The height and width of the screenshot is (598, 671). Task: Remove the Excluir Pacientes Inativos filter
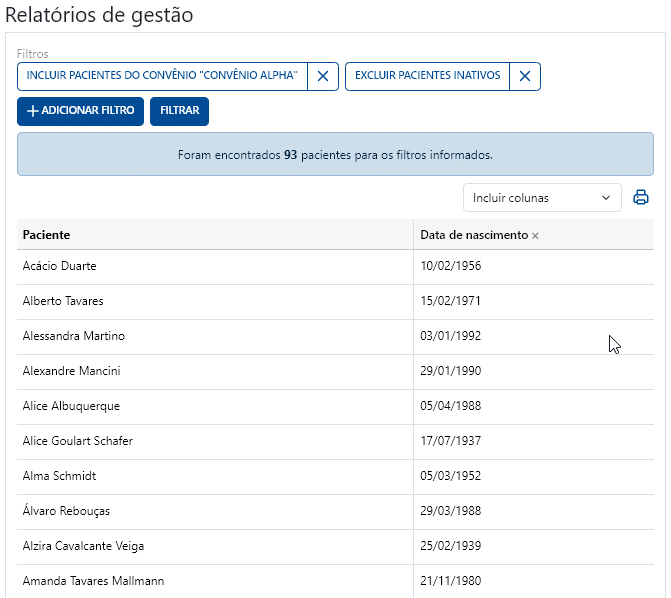click(525, 76)
